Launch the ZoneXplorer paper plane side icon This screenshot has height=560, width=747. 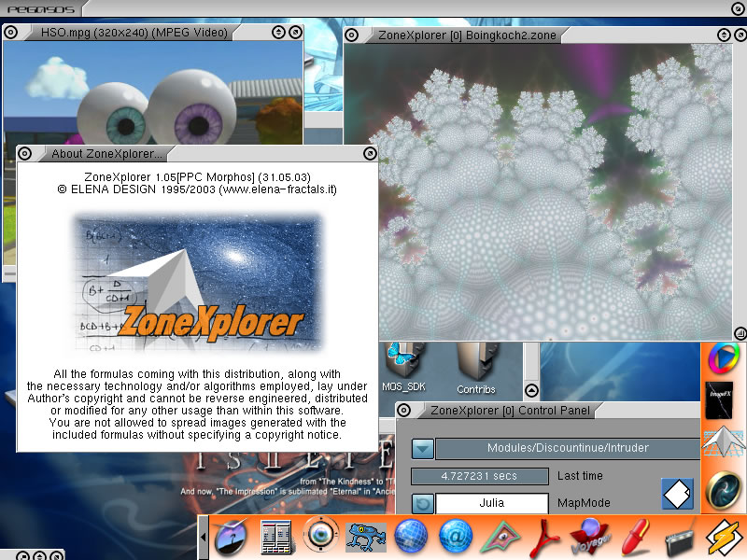(x=724, y=442)
